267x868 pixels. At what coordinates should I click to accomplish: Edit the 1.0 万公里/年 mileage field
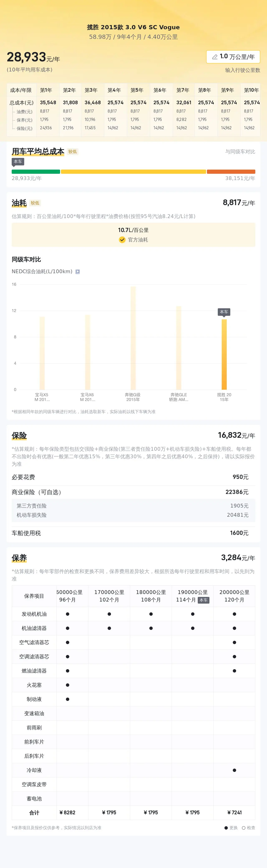pos(233,57)
